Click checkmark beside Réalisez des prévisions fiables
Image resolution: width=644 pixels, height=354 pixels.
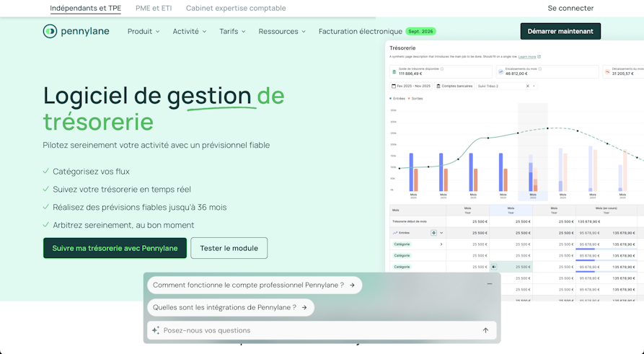coord(46,207)
